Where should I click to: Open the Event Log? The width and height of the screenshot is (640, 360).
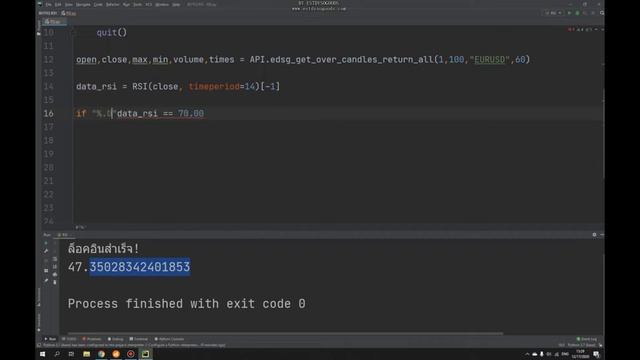click(x=587, y=339)
